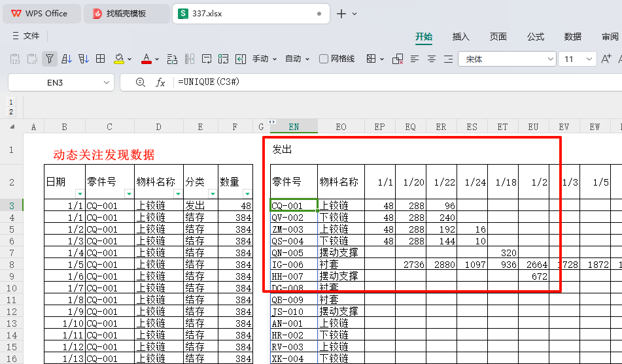Screen dimensions: 622x364
Task: Open the 宋体 font name dropdown
Action: tap(551, 59)
